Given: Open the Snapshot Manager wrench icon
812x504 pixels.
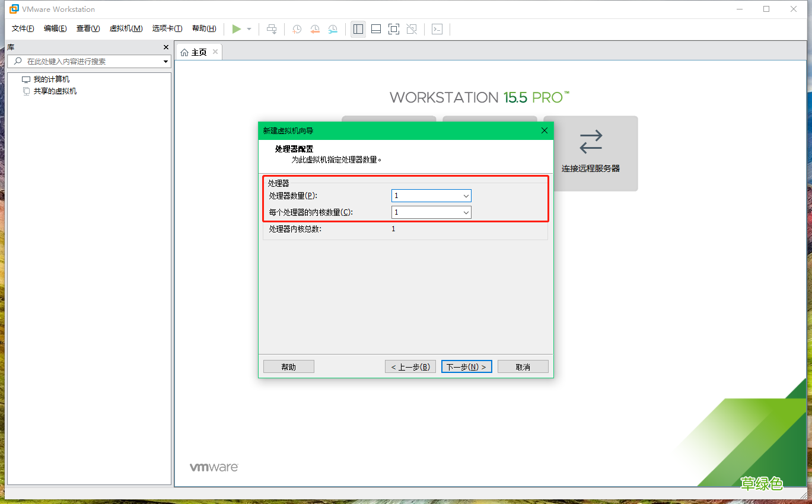Looking at the screenshot, I should pos(333,28).
